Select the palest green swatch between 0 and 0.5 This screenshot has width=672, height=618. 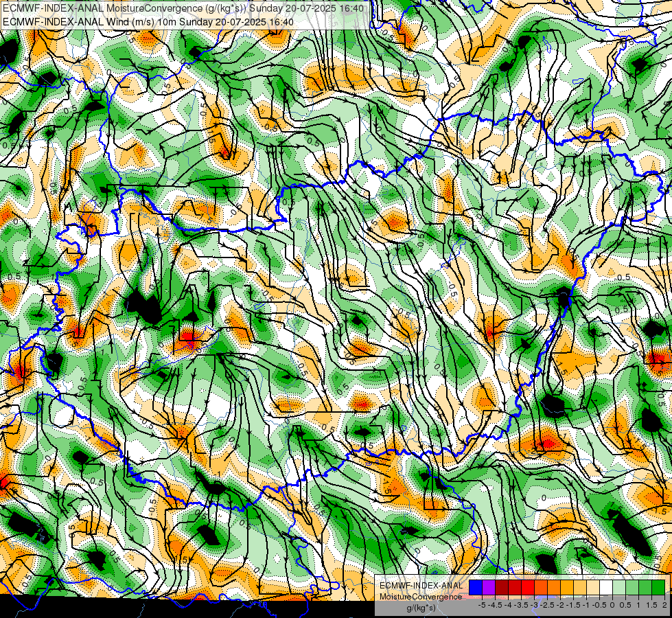pos(619,587)
